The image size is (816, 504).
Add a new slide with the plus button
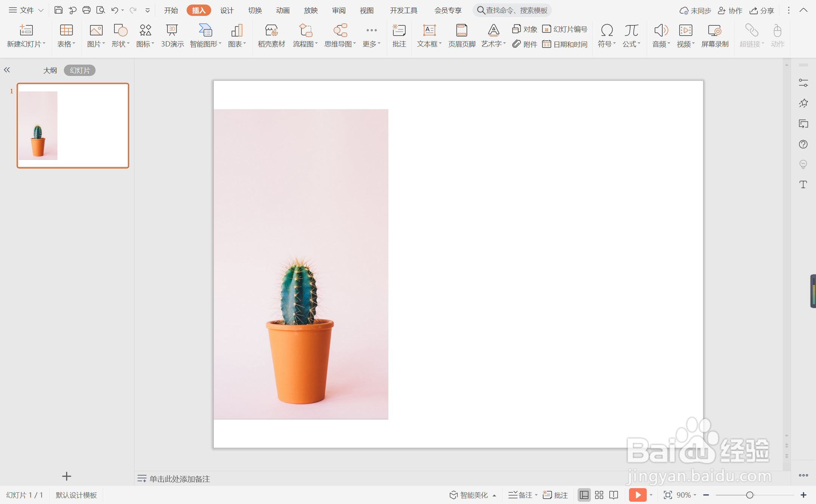click(x=66, y=476)
